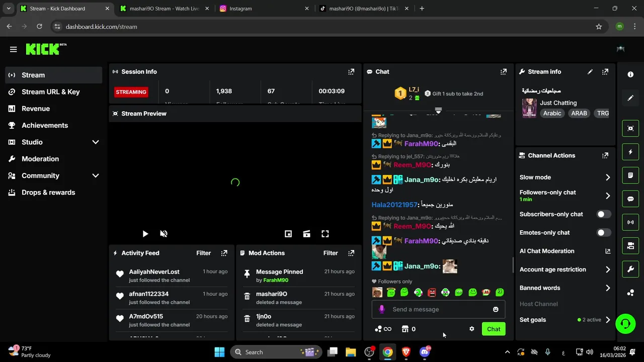Screen dimensions: 644x362
Task: Switch to mashari9O TikTok browser tab
Action: coord(364,9)
